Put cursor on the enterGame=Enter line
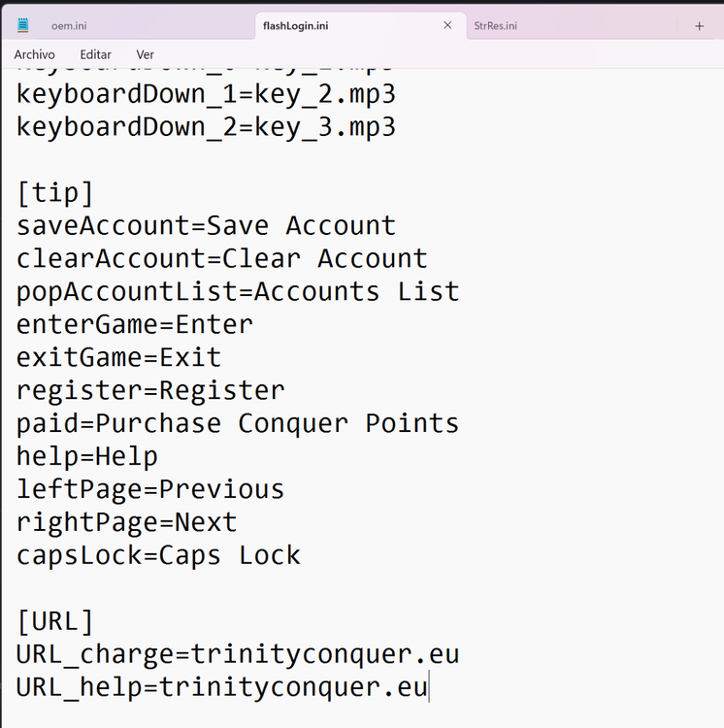The height and width of the screenshot is (728, 724). (135, 325)
